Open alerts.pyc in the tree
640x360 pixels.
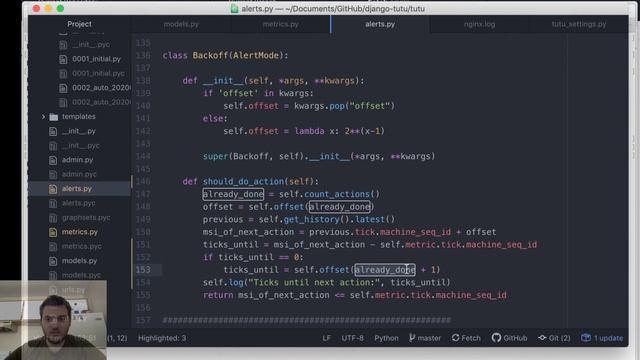[x=78, y=203]
